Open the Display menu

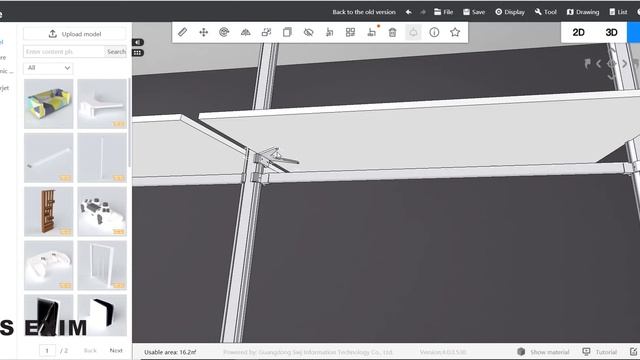pyautogui.click(x=510, y=12)
